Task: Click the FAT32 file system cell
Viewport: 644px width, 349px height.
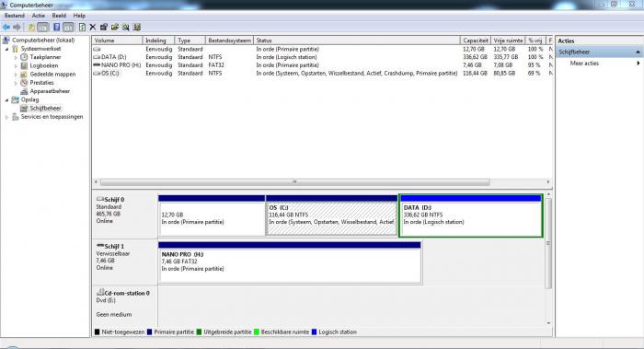Action: (216, 65)
